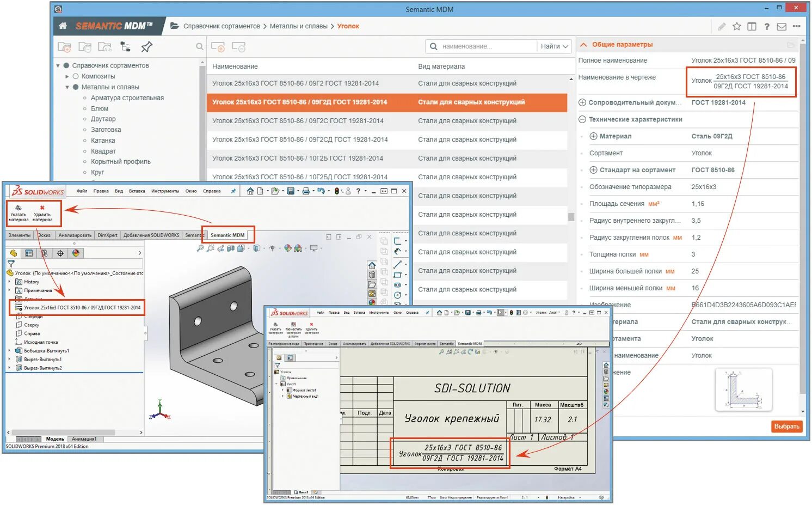
Task: Expand Стандарт на сортамент row
Action: pyautogui.click(x=594, y=170)
